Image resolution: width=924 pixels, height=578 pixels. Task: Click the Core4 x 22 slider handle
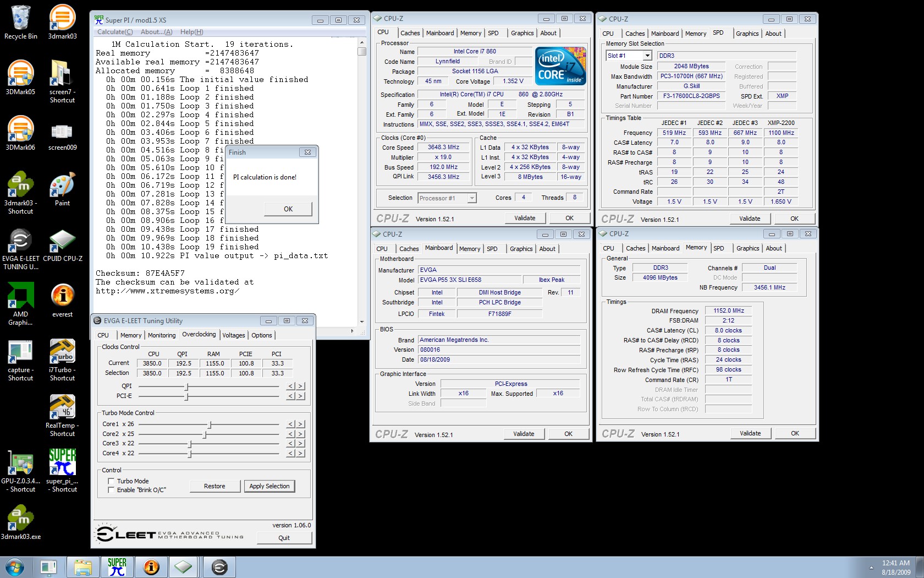point(190,454)
